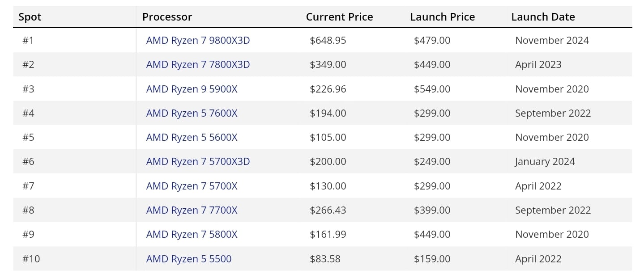Click the AMD Ryzen 7 5800X link
Image resolution: width=644 pixels, height=278 pixels.
[x=192, y=234]
